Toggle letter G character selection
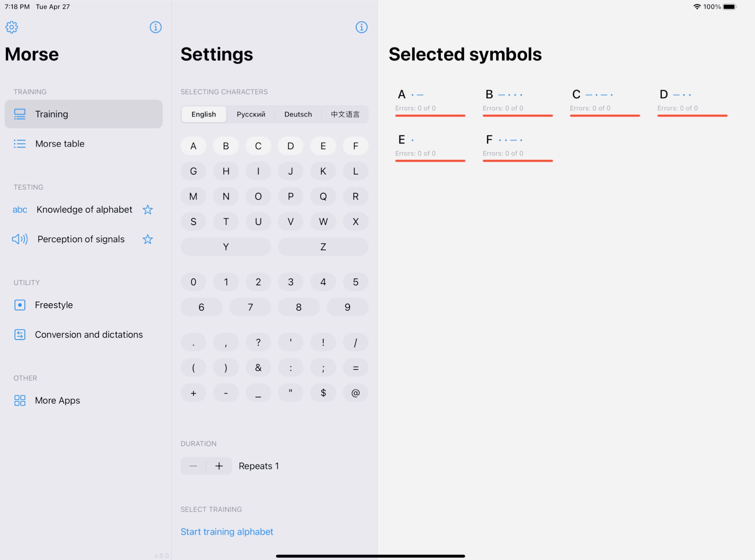 pyautogui.click(x=193, y=171)
